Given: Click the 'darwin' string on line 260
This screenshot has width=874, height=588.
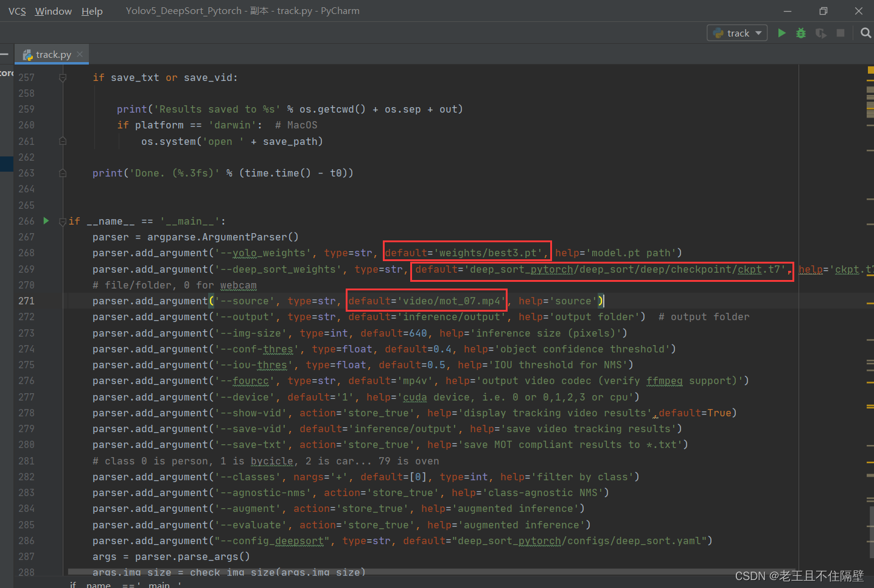Looking at the screenshot, I should tap(236, 125).
